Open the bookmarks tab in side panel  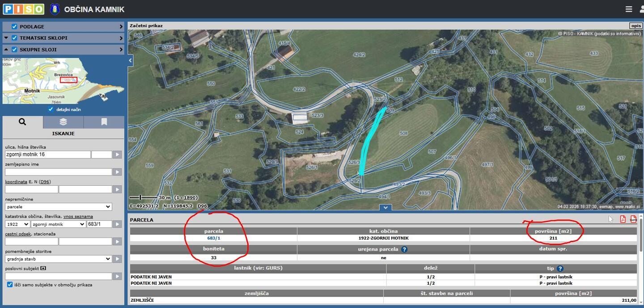(104, 122)
